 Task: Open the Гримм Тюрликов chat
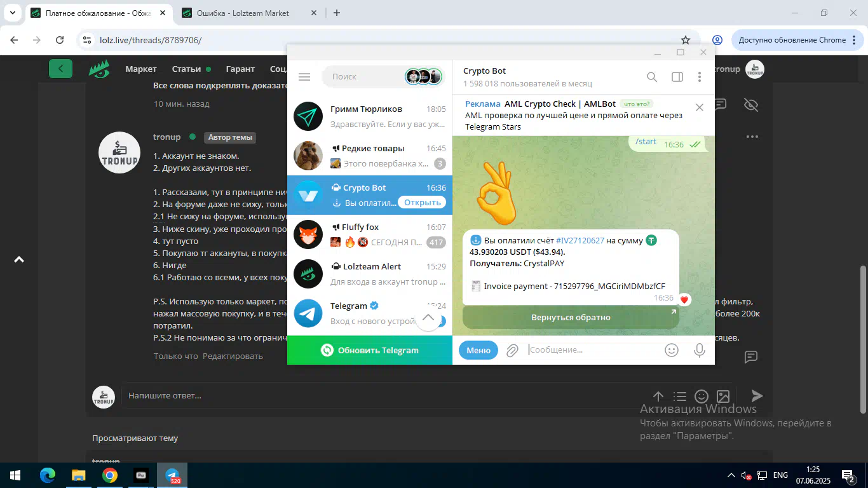click(x=370, y=116)
